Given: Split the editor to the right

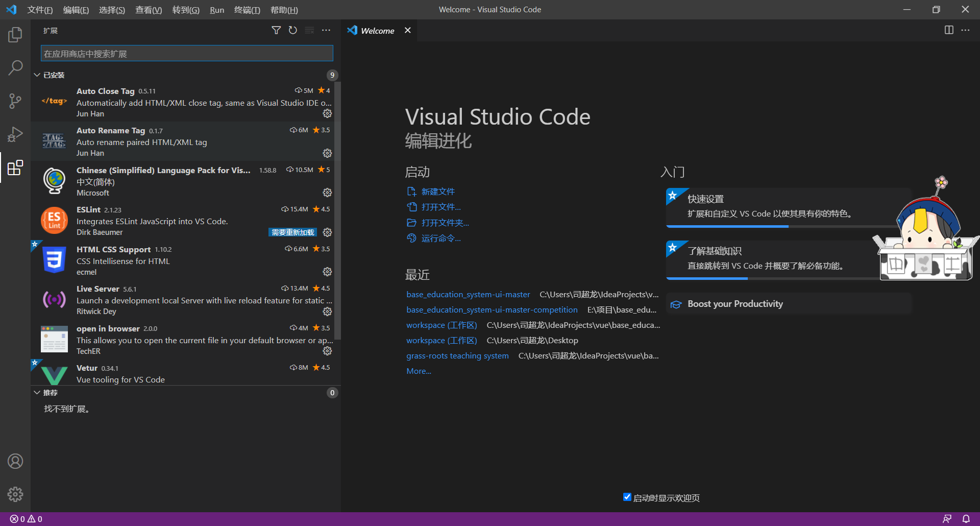Looking at the screenshot, I should 949,30.
